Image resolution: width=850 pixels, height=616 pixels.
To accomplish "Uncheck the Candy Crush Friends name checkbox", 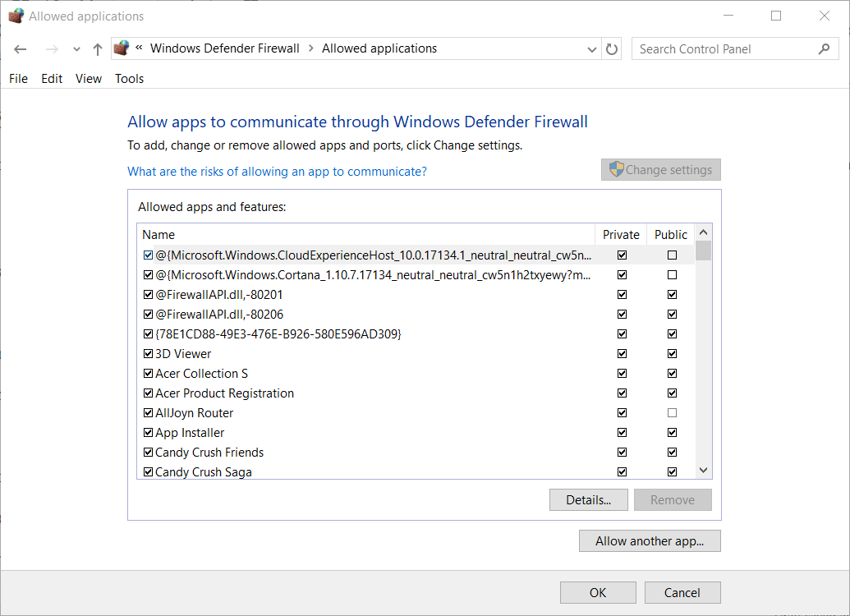I will point(148,453).
